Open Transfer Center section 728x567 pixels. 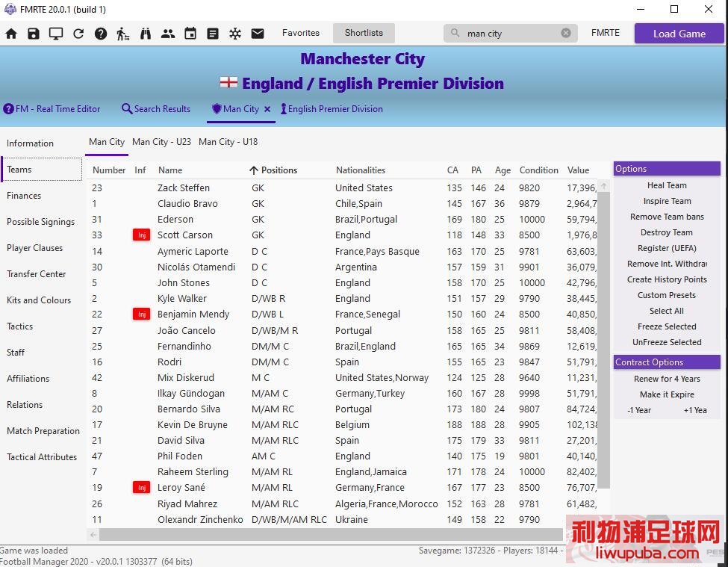37,274
